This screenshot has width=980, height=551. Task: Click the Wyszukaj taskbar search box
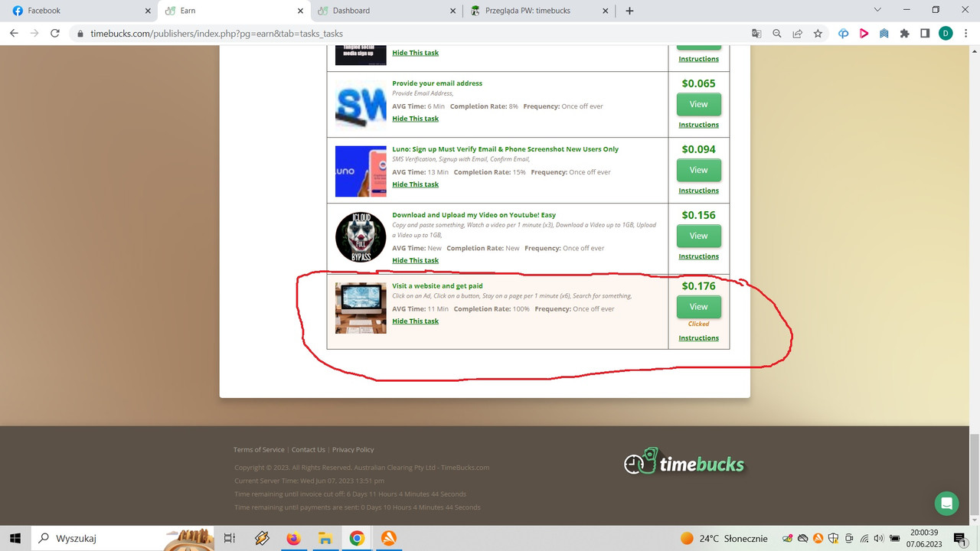122,538
